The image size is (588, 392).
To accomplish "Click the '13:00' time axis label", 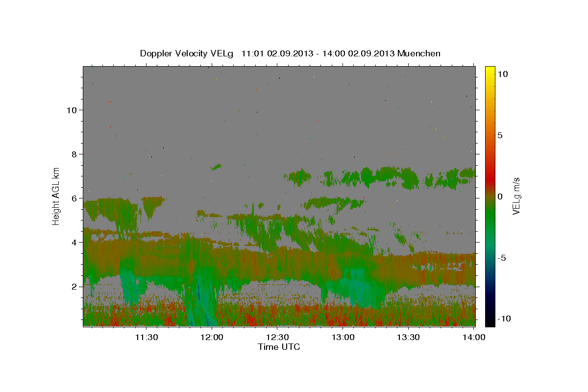I will tap(343, 337).
